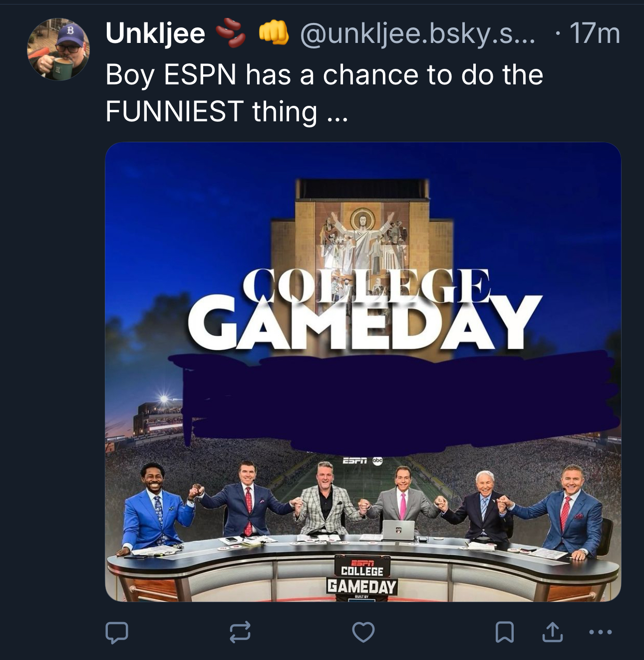Click the display name Unkljee
Screen dimensions: 644x660
[x=155, y=34]
